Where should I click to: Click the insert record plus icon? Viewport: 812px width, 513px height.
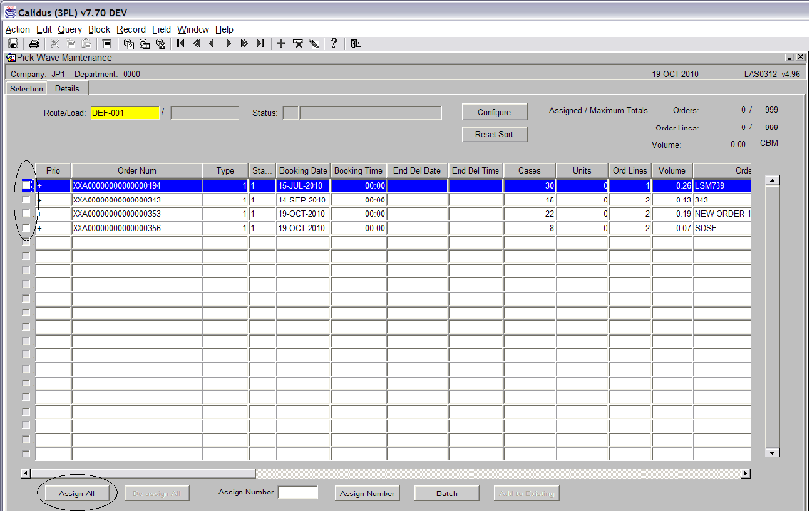281,43
